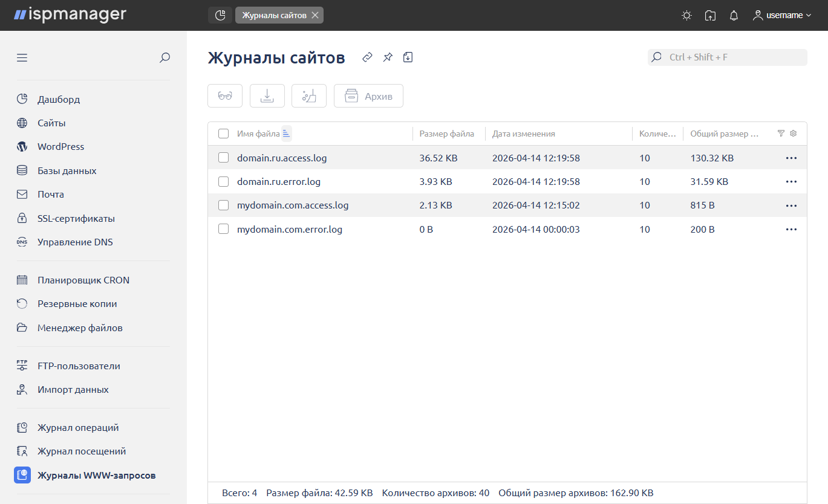
Task: Select the mydomain.com.error.log checkbox
Action: tap(224, 229)
